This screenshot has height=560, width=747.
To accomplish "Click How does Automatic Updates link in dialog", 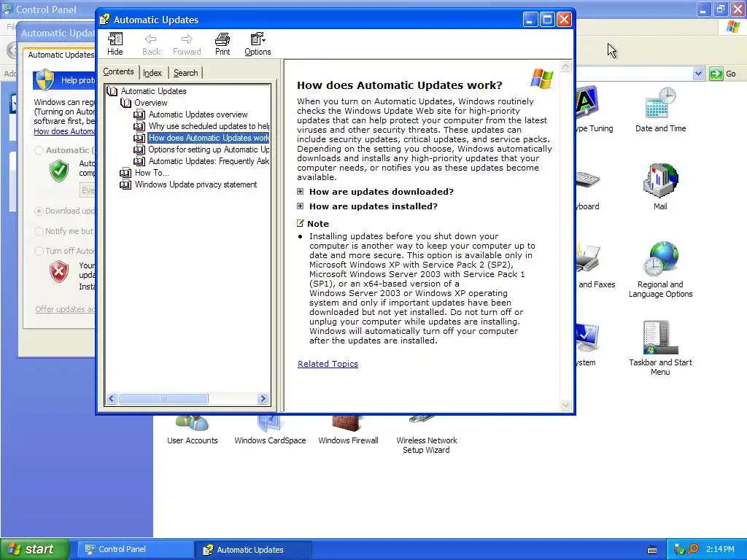I will point(64,131).
